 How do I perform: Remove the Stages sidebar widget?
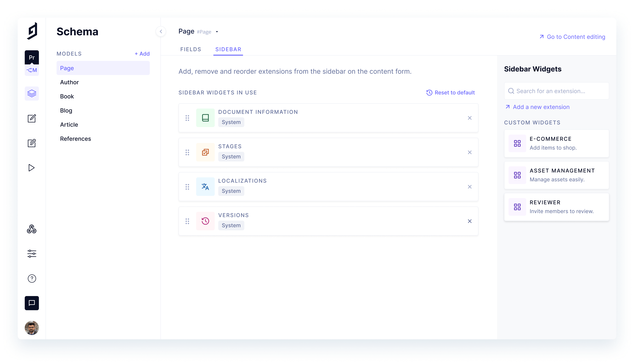(470, 152)
